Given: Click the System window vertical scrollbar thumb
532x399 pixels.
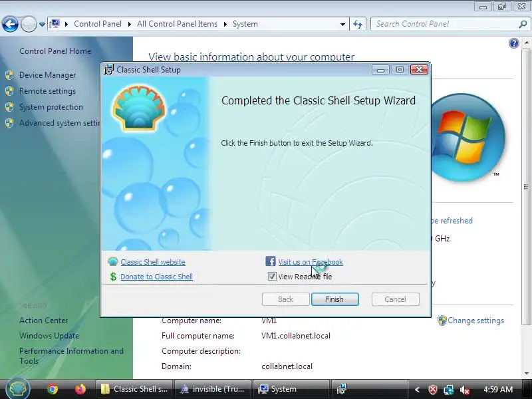Looking at the screenshot, I should [526, 187].
